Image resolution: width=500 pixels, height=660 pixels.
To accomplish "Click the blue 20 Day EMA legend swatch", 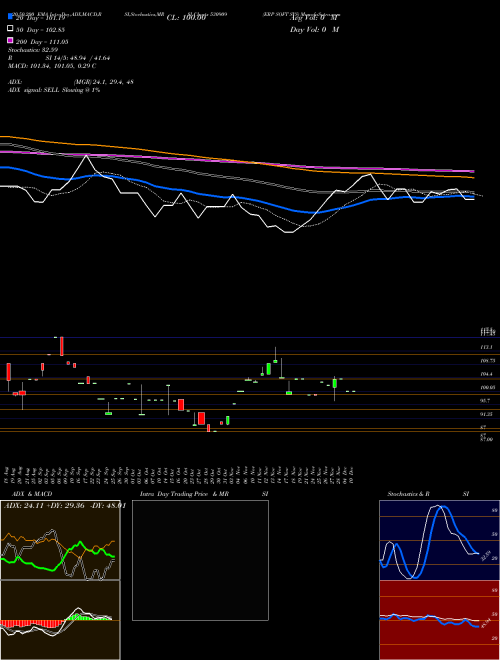I will [x=10, y=16].
